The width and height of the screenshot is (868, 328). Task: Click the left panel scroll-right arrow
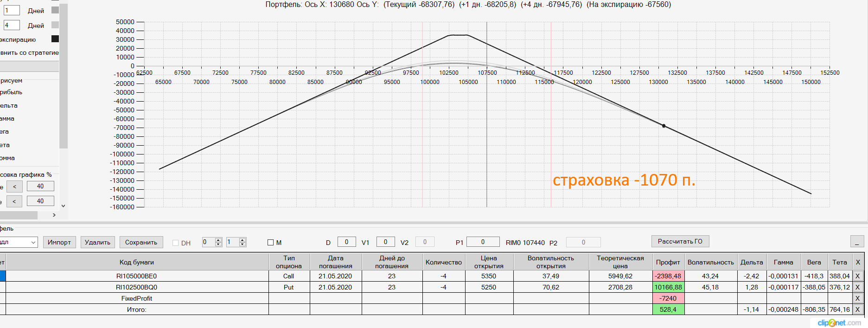click(54, 215)
